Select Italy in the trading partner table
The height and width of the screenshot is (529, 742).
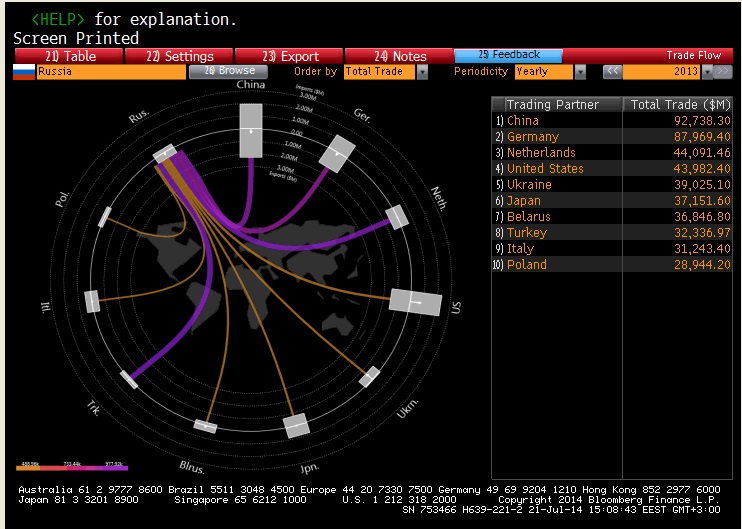point(520,248)
